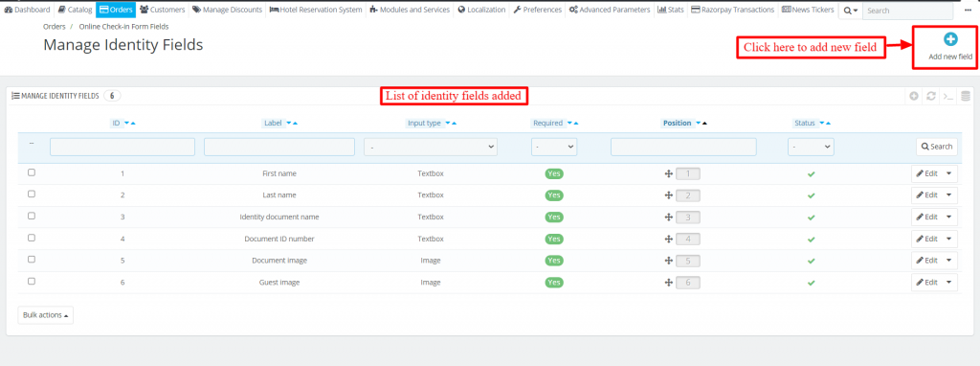The image size is (980, 366).
Task: Edit the Last name field
Action: click(927, 195)
